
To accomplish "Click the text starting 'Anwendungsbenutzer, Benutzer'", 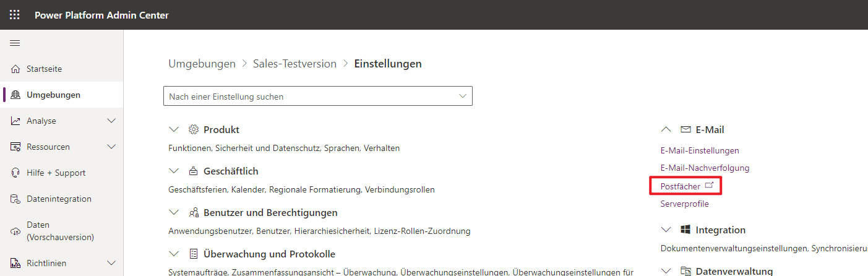I will click(319, 231).
